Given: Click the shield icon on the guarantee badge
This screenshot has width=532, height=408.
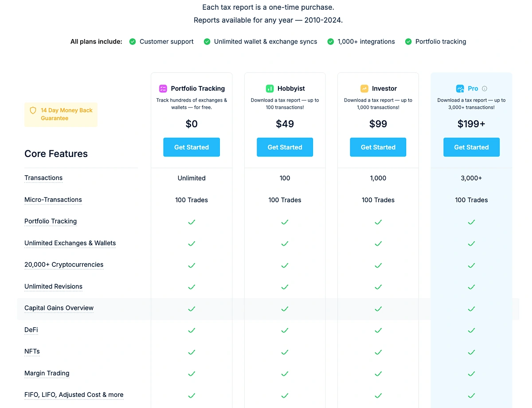Looking at the screenshot, I should click(33, 110).
